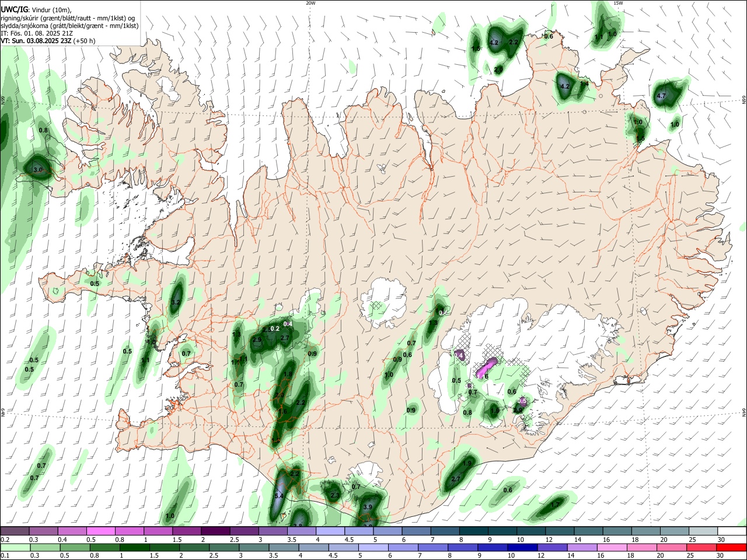Click the 3.0 precipitation value on the map
This screenshot has width=747, height=560.
coord(38,170)
